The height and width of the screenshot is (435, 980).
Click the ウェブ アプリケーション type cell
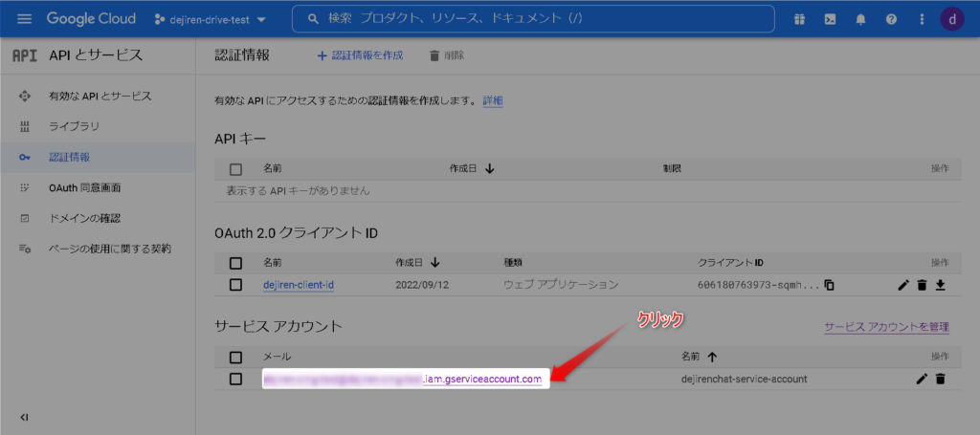tap(561, 285)
